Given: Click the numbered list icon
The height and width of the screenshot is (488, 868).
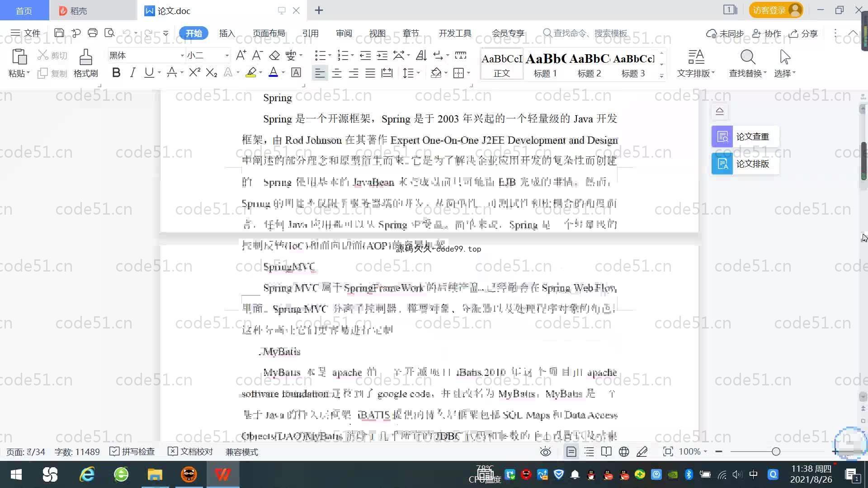Looking at the screenshot, I should (x=343, y=56).
